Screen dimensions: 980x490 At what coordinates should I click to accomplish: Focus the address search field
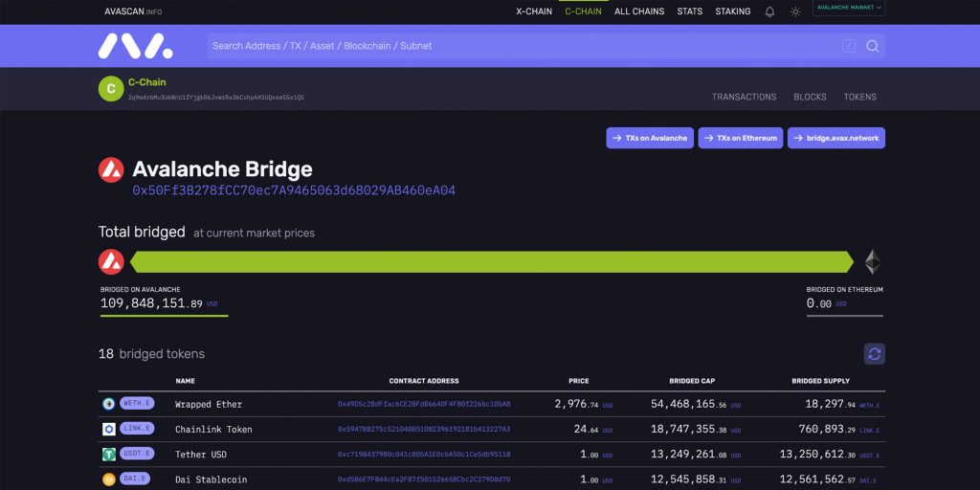pyautogui.click(x=517, y=46)
